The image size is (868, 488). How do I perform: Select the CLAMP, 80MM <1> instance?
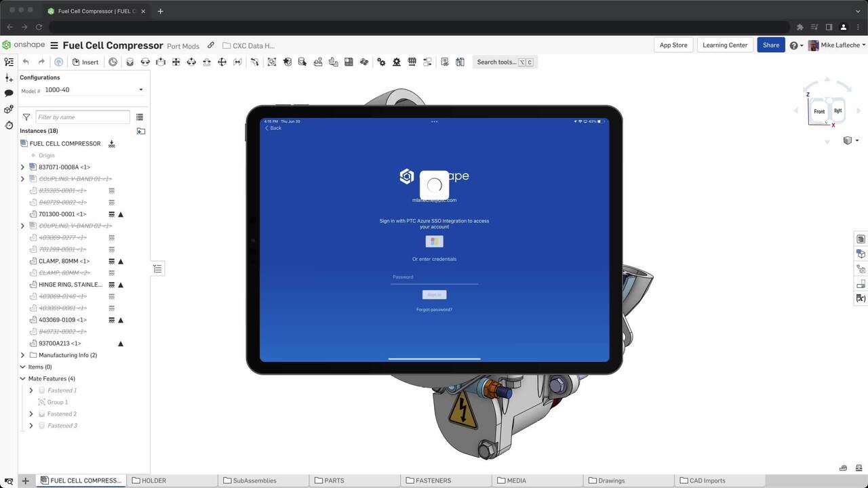click(x=64, y=261)
